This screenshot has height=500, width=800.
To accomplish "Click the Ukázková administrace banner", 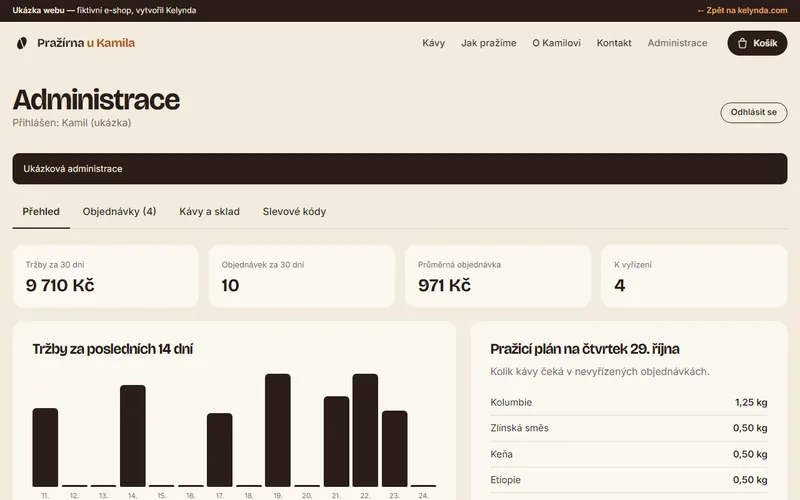I will (400, 169).
